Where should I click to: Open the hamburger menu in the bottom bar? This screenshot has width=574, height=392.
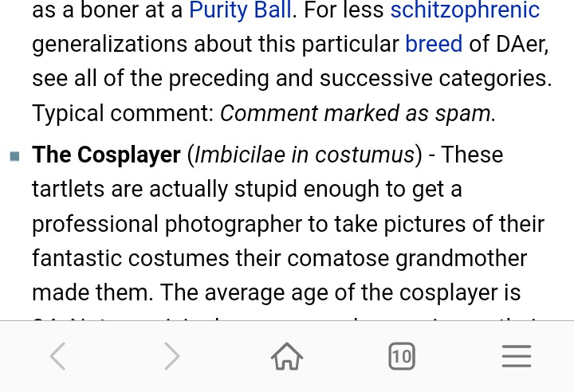(517, 356)
